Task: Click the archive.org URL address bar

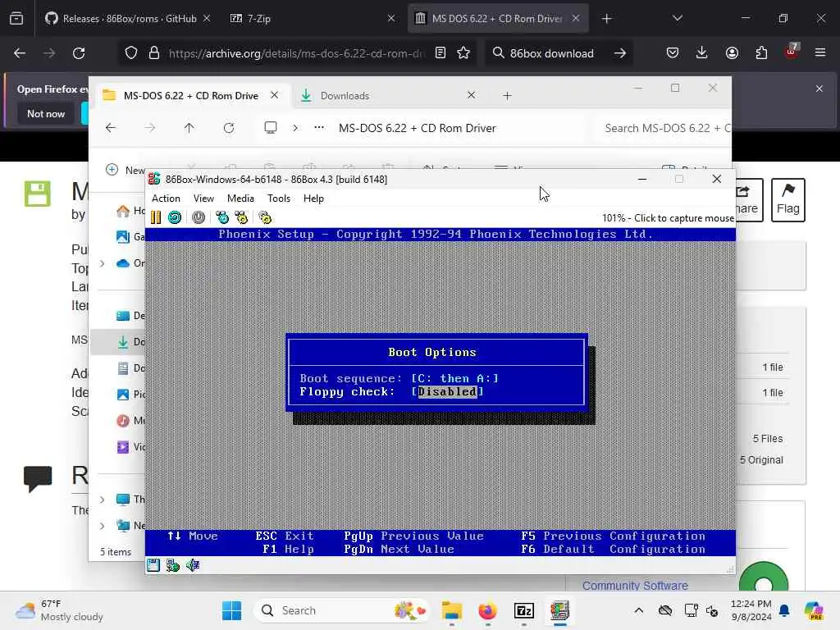Action: [x=297, y=53]
